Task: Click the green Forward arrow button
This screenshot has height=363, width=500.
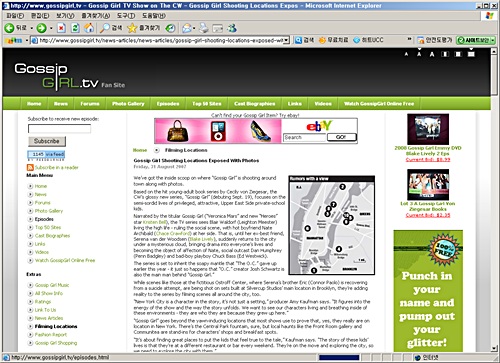Action: pos(41,28)
